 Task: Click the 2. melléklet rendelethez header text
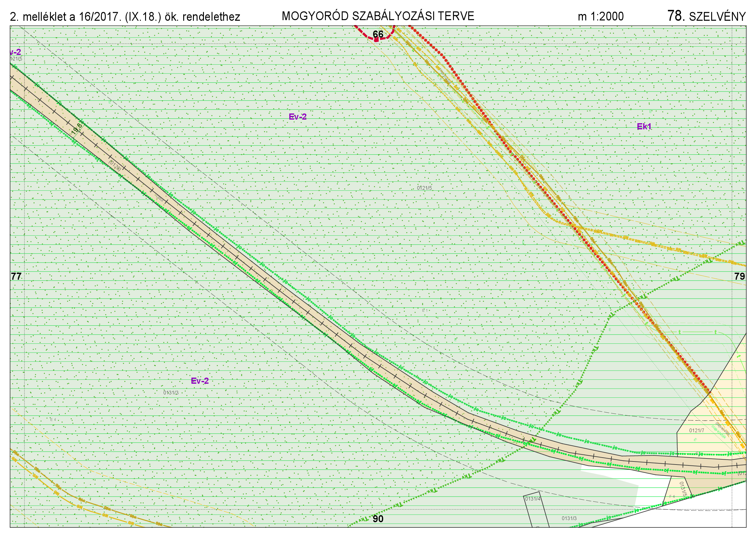[x=125, y=17]
